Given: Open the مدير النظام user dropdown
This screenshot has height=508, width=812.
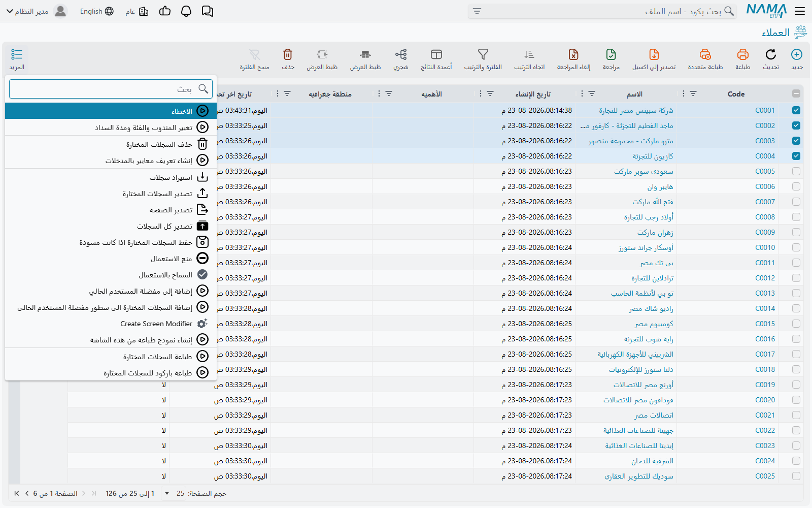Looking at the screenshot, I should click(x=37, y=11).
